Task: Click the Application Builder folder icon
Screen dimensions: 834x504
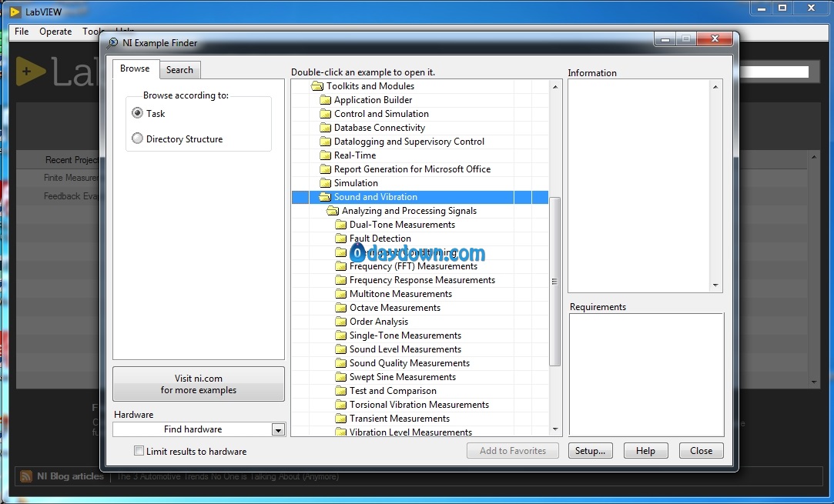Action: [325, 100]
